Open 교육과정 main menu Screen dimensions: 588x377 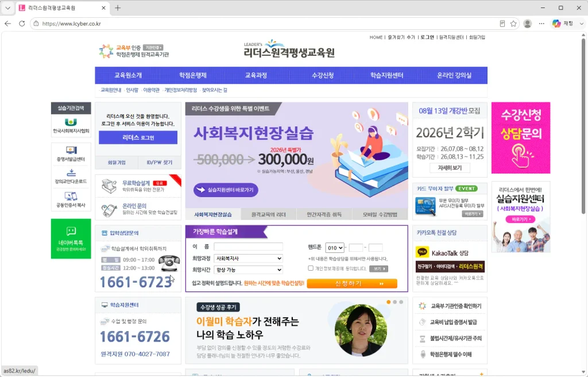tap(256, 75)
